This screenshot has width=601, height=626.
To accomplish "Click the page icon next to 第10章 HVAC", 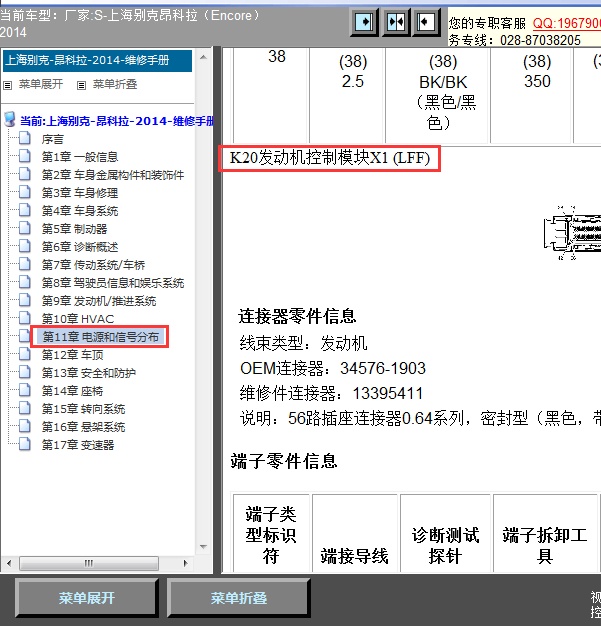I will tap(25, 318).
